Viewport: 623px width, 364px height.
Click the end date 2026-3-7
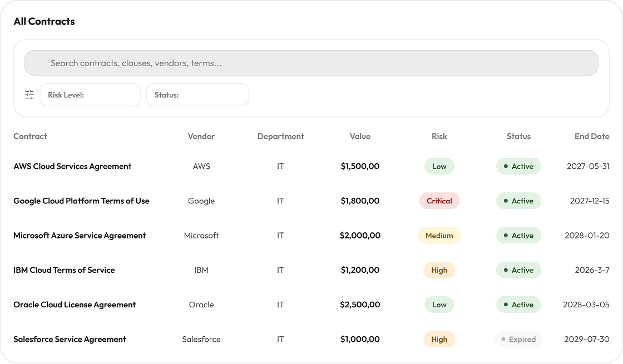[x=592, y=270]
